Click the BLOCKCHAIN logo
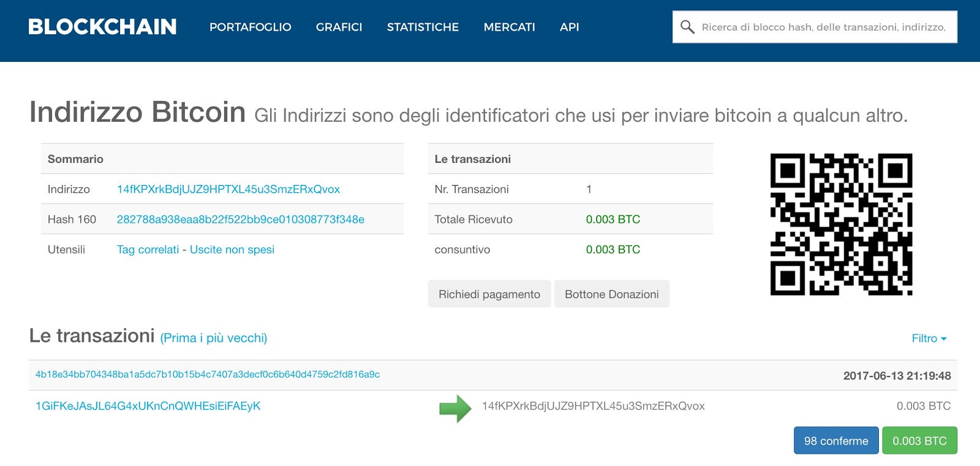This screenshot has height=466, width=980. click(102, 27)
